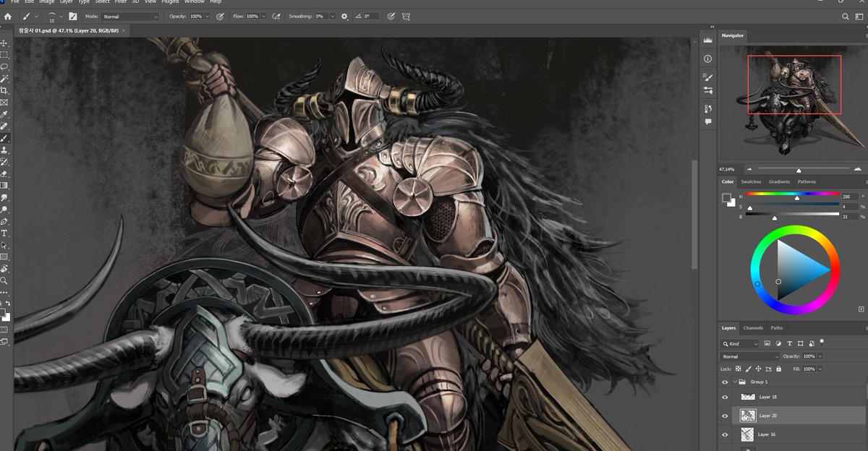Toggle symmetry paint butterfly icon
The height and width of the screenshot is (451, 868).
pos(407,16)
